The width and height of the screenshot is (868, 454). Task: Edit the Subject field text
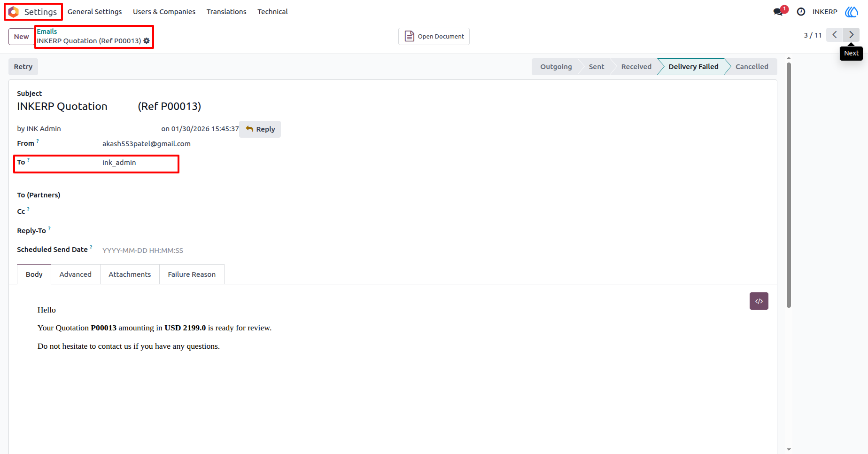coord(109,107)
